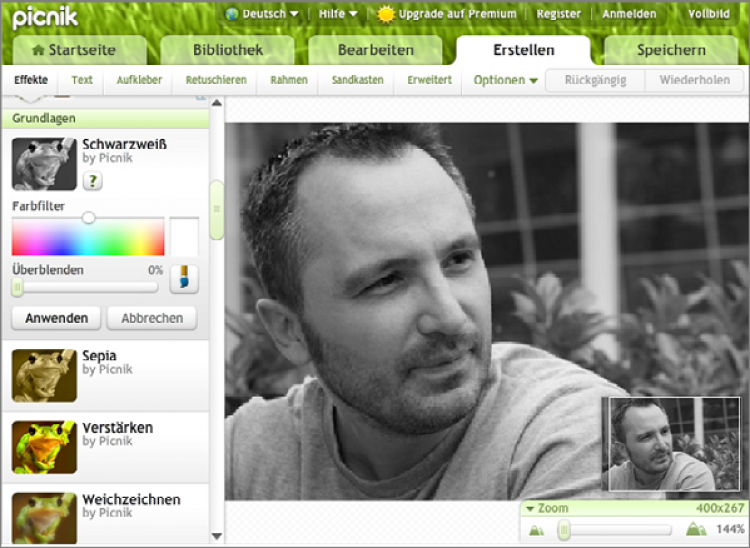
Task: Switch to the Bearbeiten tab
Action: pyautogui.click(x=376, y=50)
